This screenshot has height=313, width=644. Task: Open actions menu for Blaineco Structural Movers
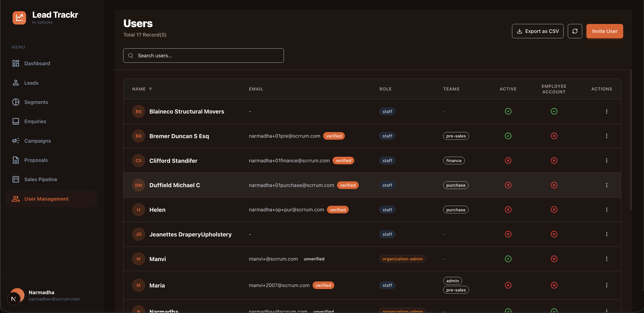[607, 111]
